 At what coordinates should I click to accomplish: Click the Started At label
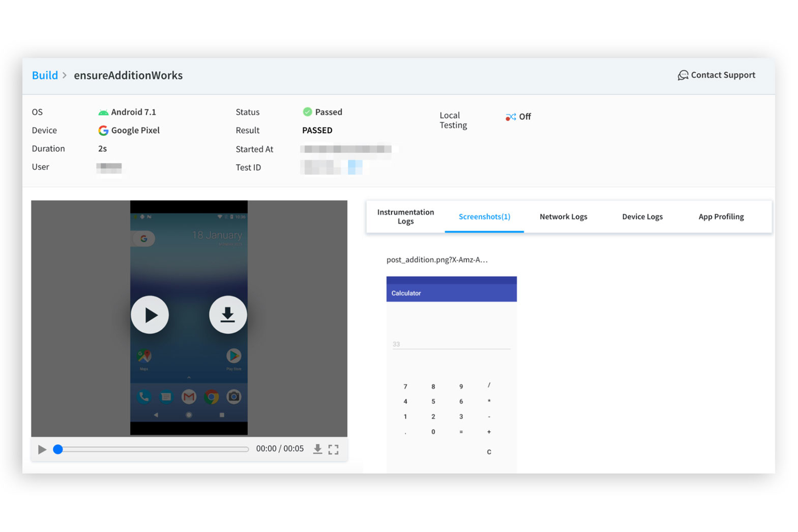point(254,149)
